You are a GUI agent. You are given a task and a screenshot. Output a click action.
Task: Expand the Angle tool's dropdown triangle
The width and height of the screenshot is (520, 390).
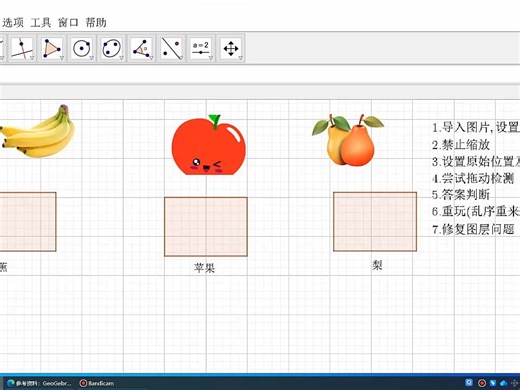tap(151, 58)
